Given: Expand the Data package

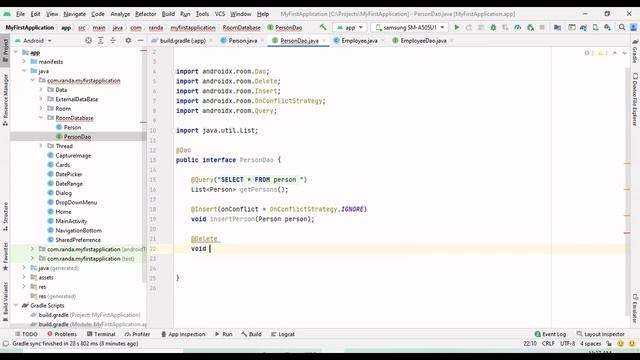Looking at the screenshot, I should [41, 89].
